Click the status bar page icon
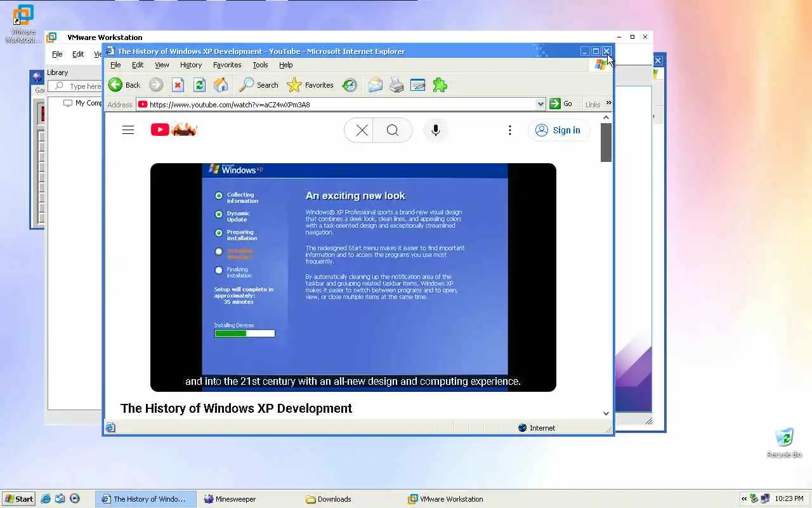 [110, 427]
